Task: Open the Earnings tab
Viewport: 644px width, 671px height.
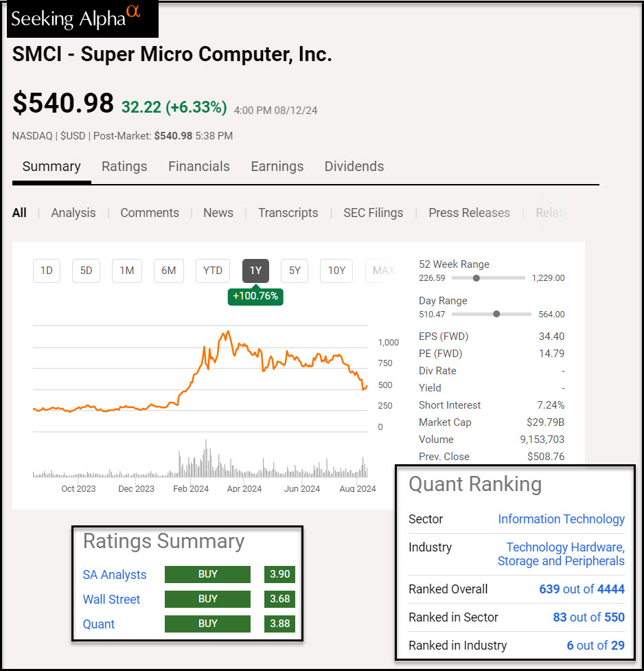Action: [x=277, y=166]
